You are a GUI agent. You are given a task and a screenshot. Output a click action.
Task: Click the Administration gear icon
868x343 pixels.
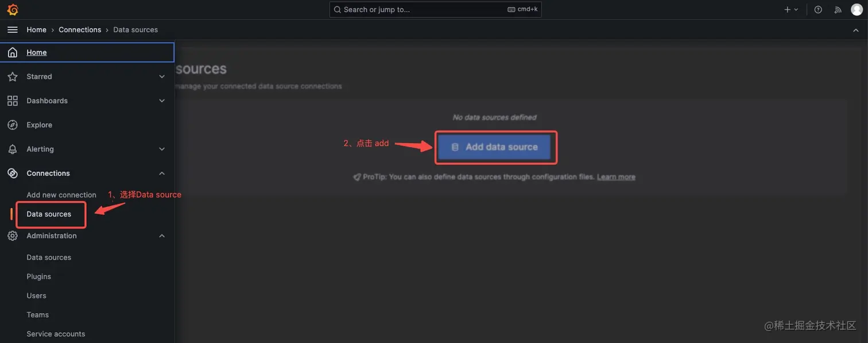(13, 236)
